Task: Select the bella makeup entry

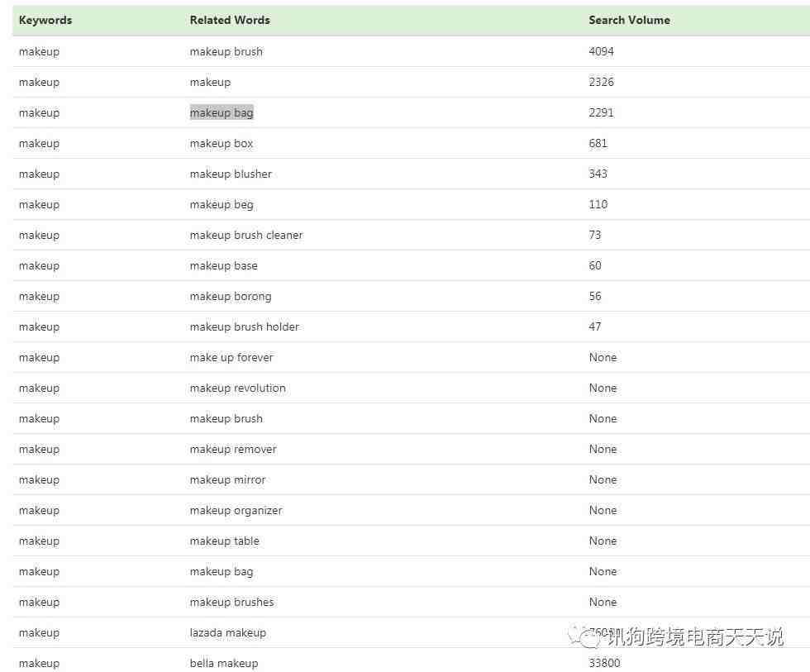Action: 224,663
